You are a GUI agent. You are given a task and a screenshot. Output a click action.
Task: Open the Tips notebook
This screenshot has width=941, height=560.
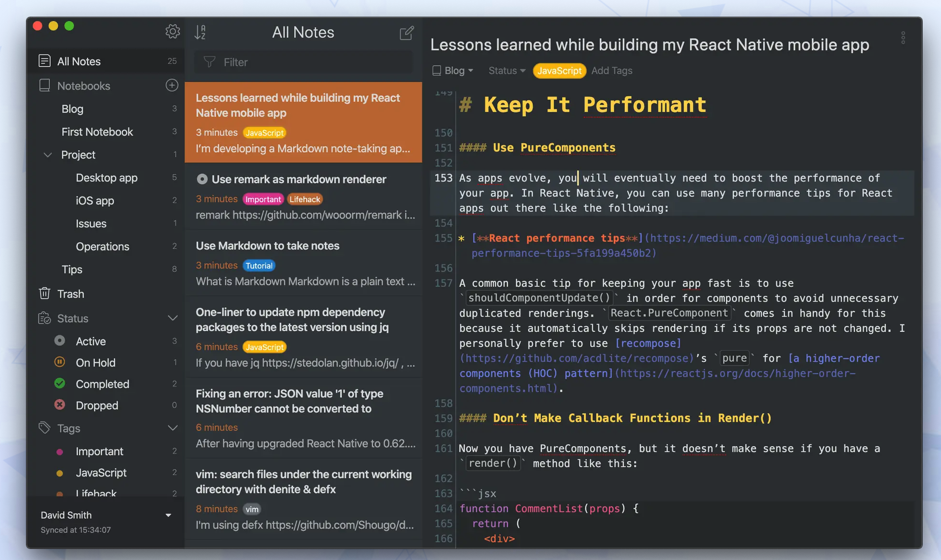[x=72, y=269]
